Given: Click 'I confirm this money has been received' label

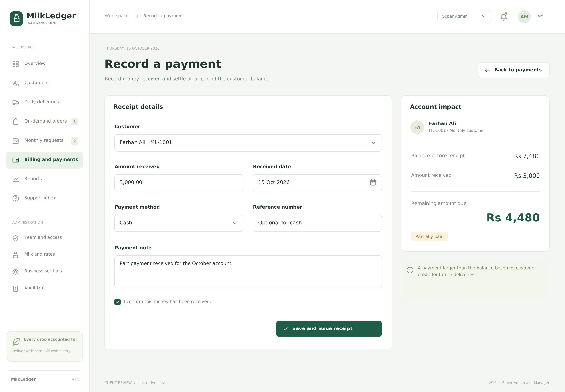Looking at the screenshot, I should point(167,301).
